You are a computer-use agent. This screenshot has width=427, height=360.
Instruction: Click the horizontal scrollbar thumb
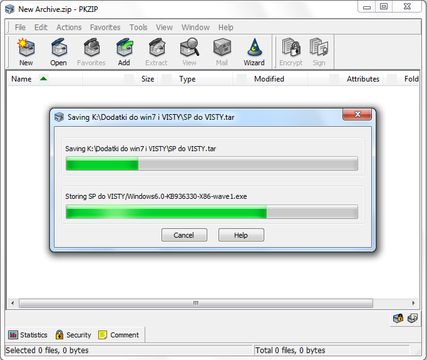click(196, 303)
